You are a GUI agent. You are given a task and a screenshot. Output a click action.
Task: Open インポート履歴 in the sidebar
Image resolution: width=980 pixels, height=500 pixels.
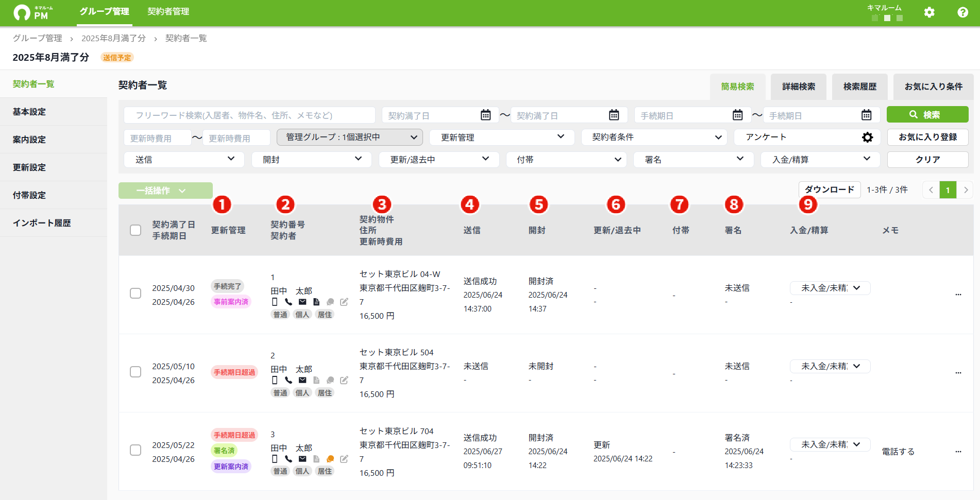click(54, 223)
